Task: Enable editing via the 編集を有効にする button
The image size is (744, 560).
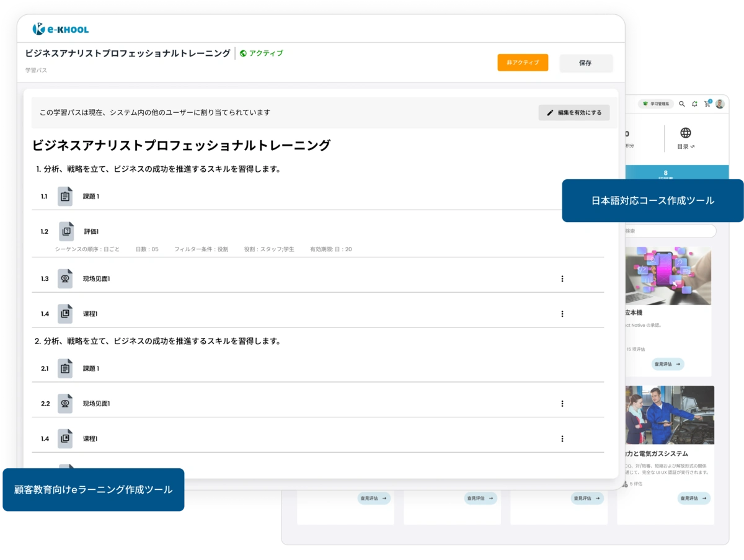Action: [x=573, y=112]
